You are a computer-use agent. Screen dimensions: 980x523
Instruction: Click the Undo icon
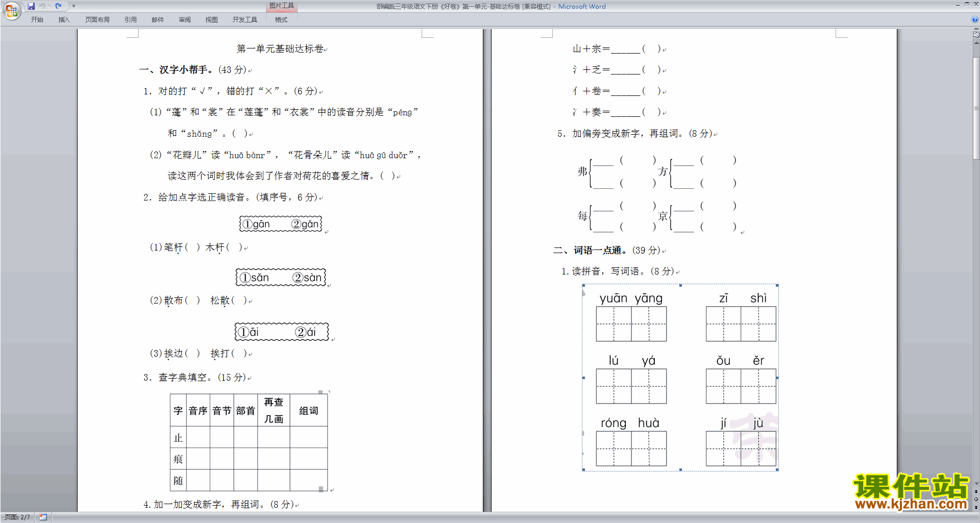click(x=42, y=6)
